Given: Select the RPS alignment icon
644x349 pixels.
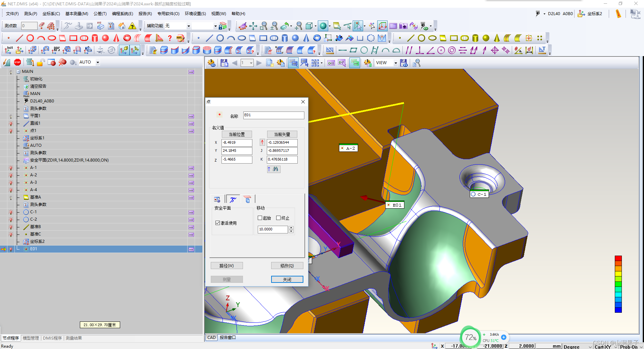Looking at the screenshot, I should [56, 50].
